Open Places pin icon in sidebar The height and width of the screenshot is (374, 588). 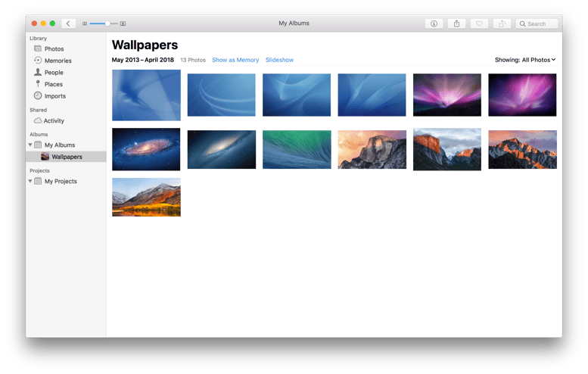pos(38,83)
